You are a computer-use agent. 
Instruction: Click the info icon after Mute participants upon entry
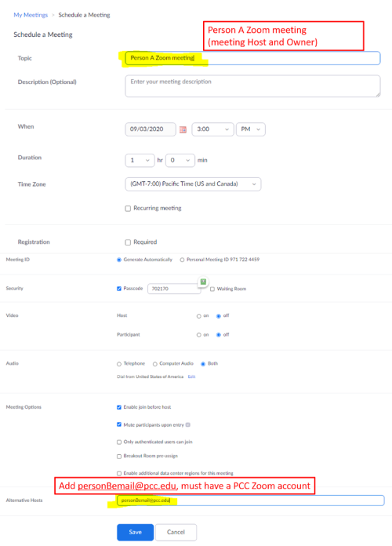188,425
